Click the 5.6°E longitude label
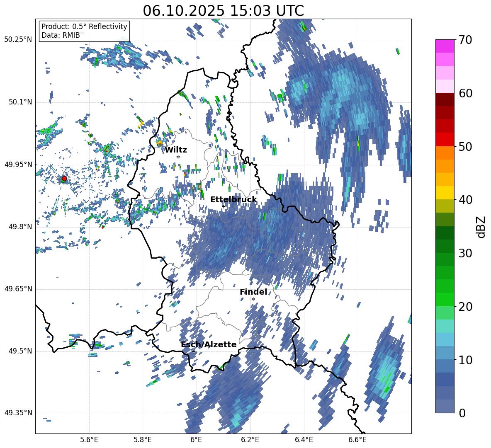Image resolution: width=491 pixels, height=448 pixels. 89,440
